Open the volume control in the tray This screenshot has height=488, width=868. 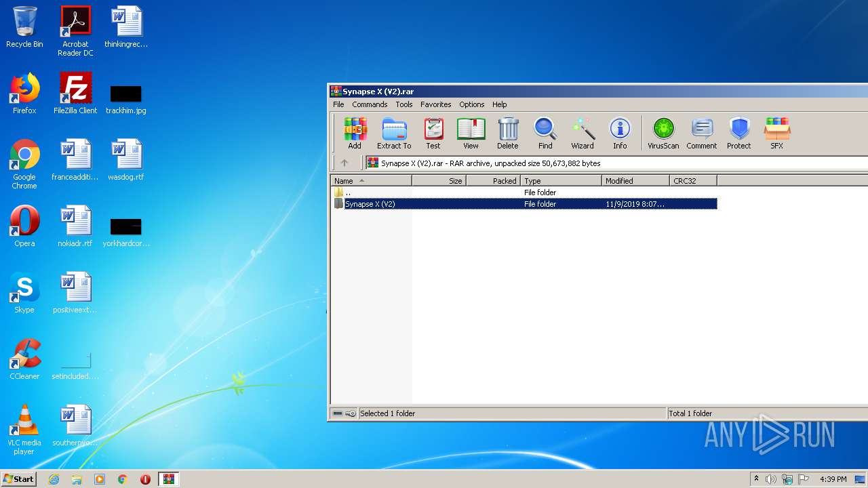tap(771, 479)
